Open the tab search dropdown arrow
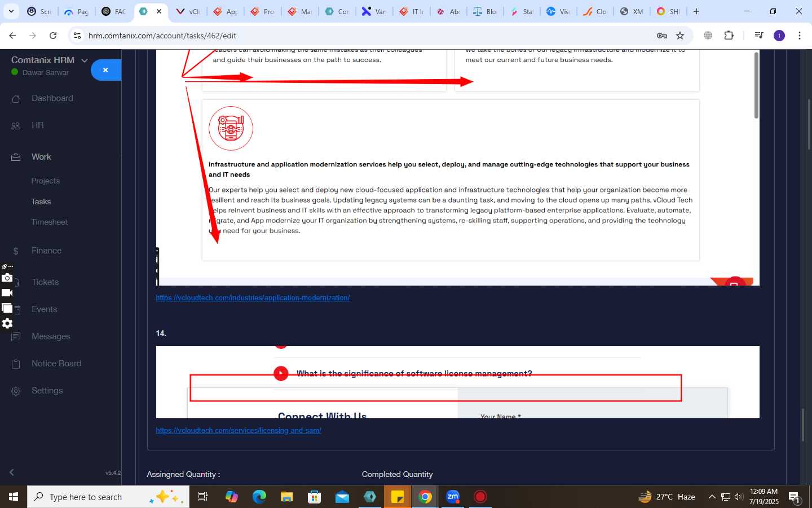The height and width of the screenshot is (508, 812). pyautogui.click(x=11, y=11)
